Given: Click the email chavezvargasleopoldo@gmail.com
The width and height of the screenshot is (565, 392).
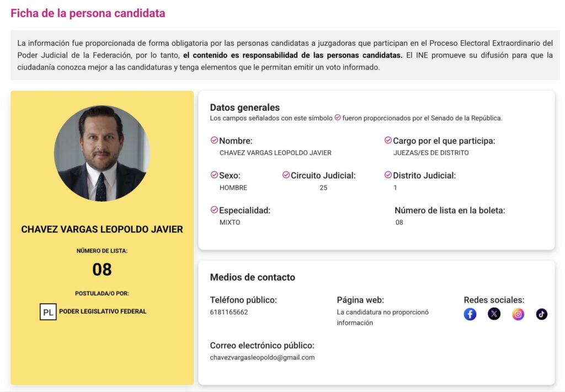Looking at the screenshot, I should pyautogui.click(x=262, y=357).
